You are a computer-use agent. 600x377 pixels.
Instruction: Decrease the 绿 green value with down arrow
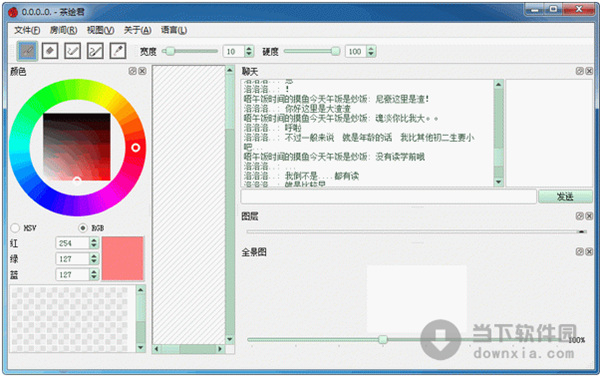(x=94, y=262)
